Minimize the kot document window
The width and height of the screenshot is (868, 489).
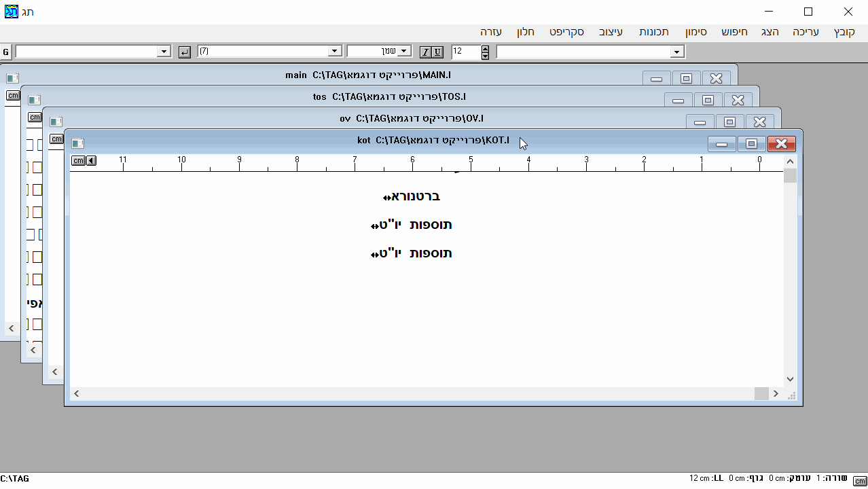click(722, 144)
